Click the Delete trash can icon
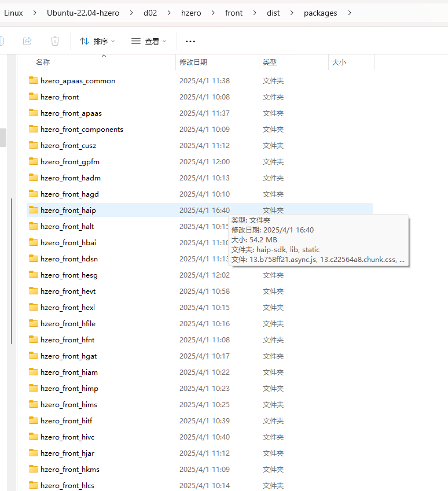 (x=55, y=41)
